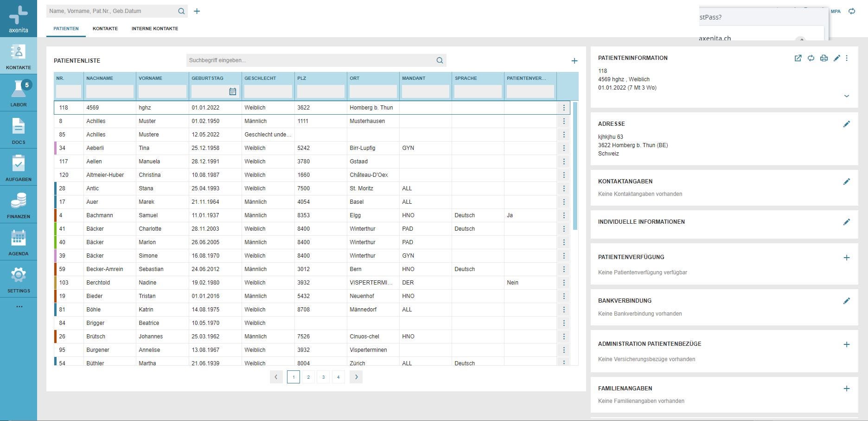The height and width of the screenshot is (421, 868).
Task: Open the Finanzen sidebar module
Action: click(x=19, y=204)
